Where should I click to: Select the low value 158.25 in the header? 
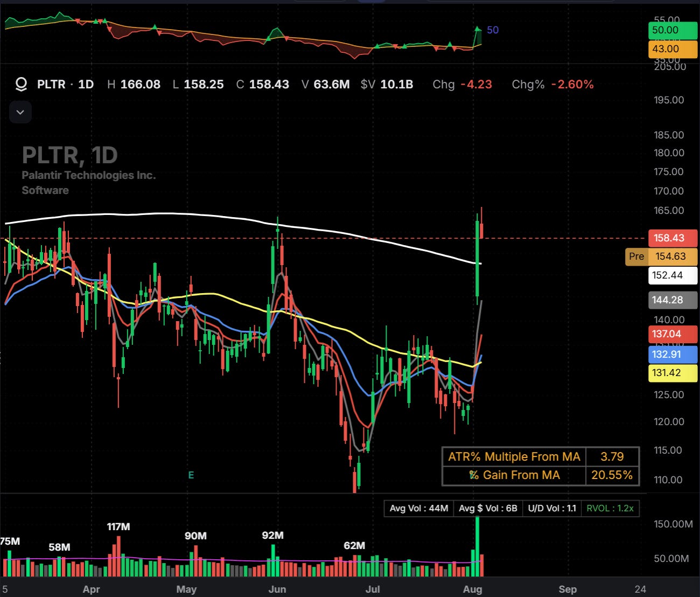click(x=204, y=85)
